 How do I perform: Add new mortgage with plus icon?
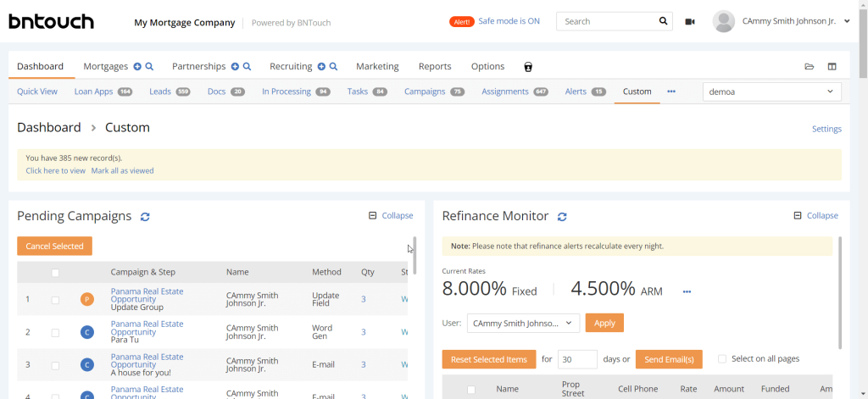(x=138, y=66)
